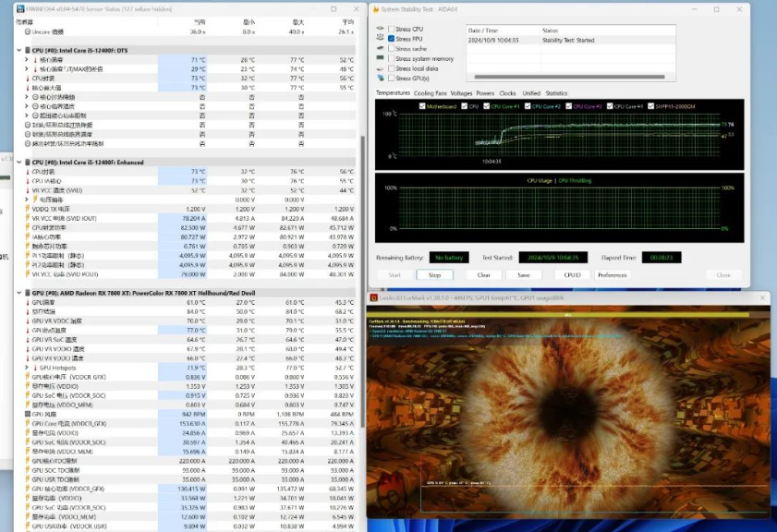Click the fan icon of the GPU 942 RPM row
This screenshot has height=532, width=777.
click(x=28, y=414)
